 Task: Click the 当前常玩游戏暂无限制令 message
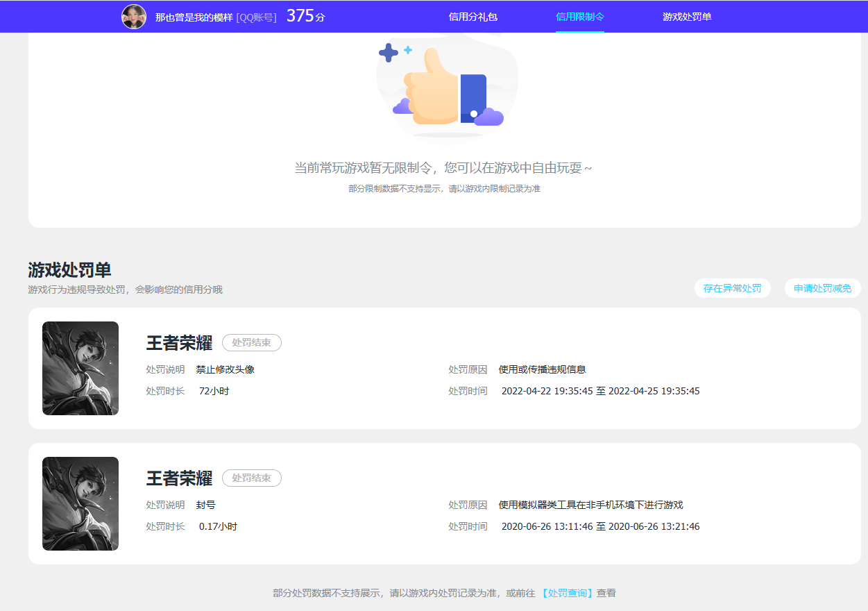[x=443, y=168]
